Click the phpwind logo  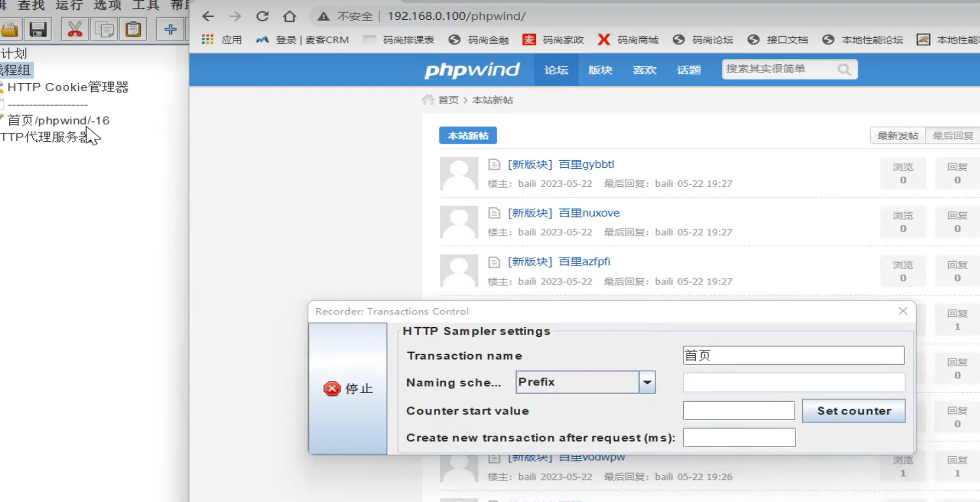472,70
